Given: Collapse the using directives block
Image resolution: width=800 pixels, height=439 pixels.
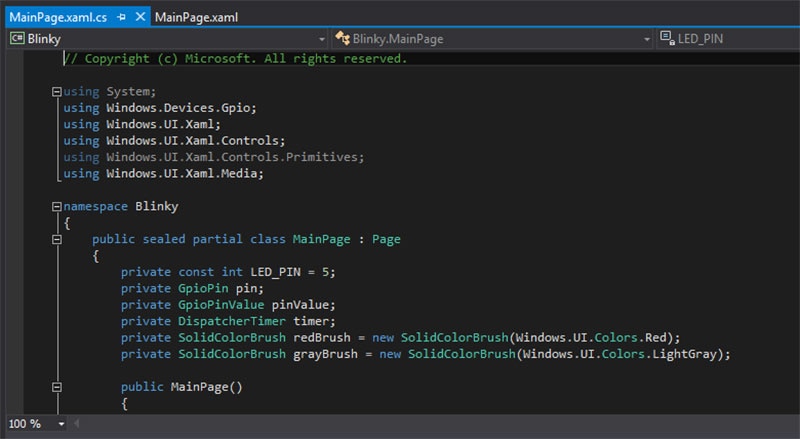Looking at the screenshot, I should 56,91.
